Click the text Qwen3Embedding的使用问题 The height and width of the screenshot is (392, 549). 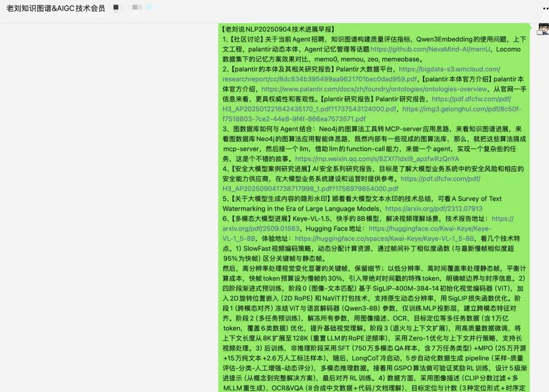(x=462, y=39)
